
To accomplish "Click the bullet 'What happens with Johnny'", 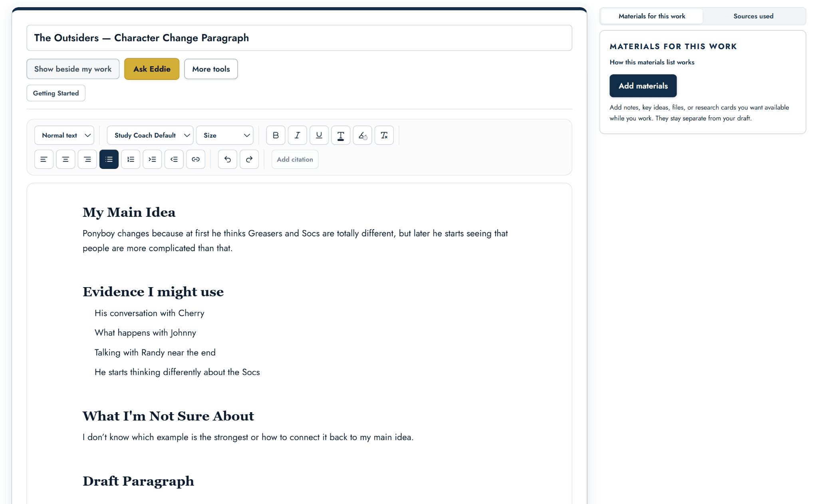I will [145, 333].
